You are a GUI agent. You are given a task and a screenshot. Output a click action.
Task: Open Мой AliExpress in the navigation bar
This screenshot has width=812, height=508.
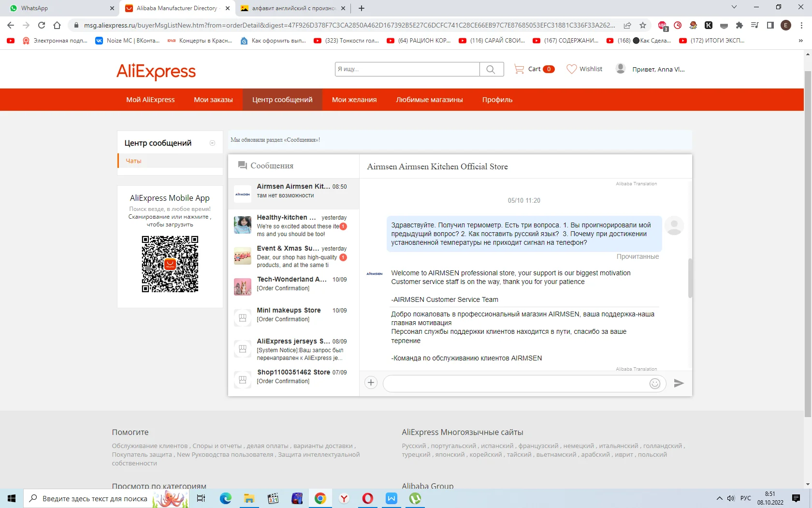point(150,100)
